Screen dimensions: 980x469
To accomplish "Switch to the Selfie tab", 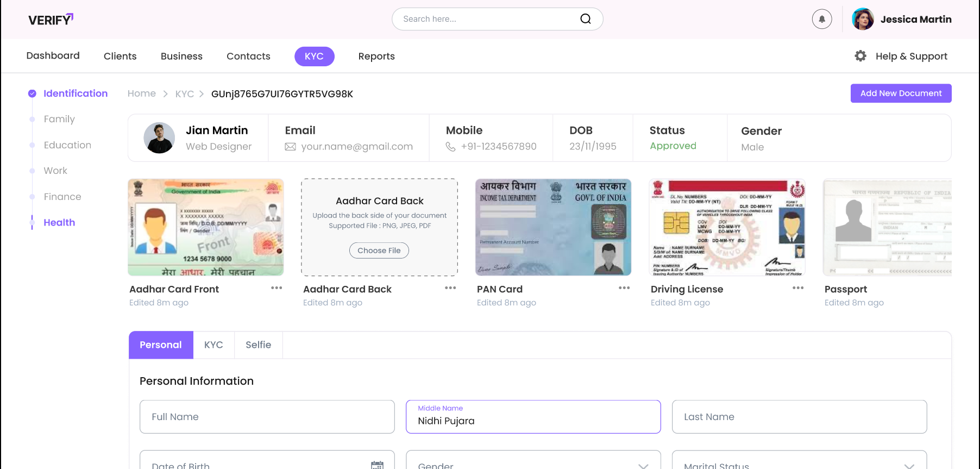I will [258, 345].
